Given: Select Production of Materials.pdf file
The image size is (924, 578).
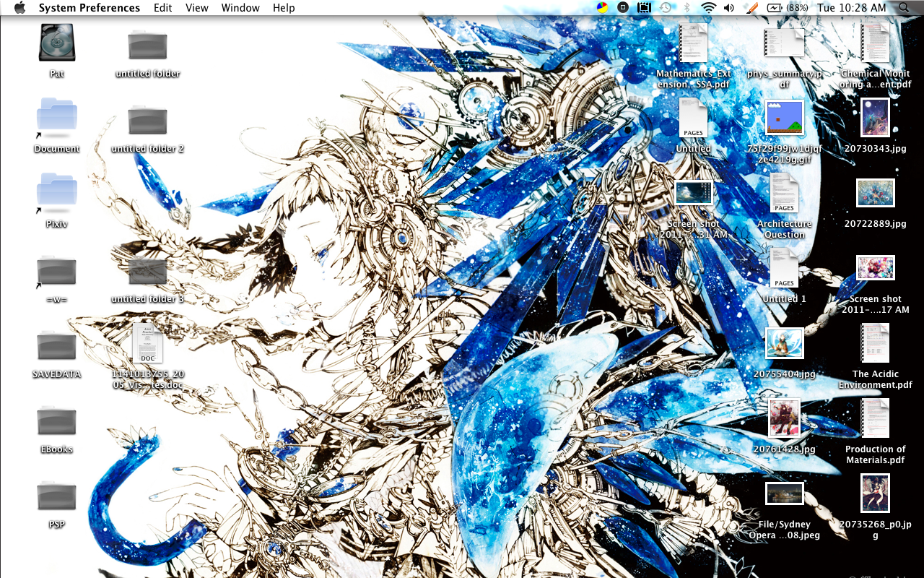Looking at the screenshot, I should [876, 418].
